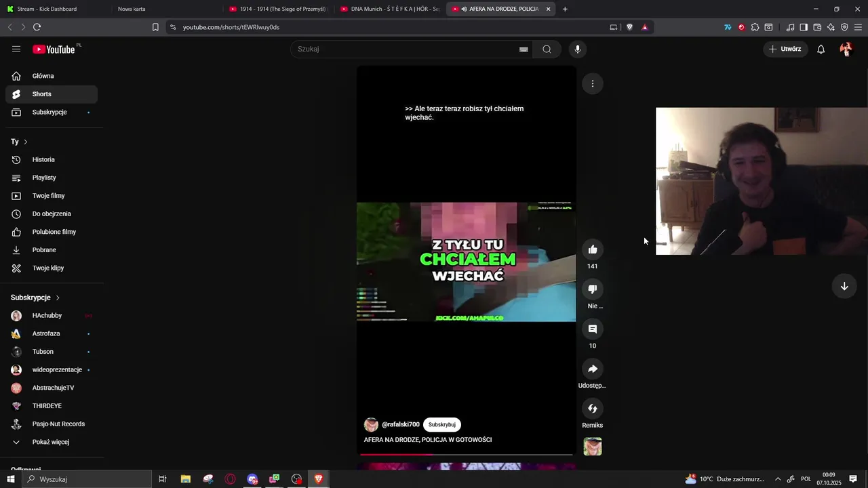Image resolution: width=868 pixels, height=488 pixels.
Task: Open a new browser tab
Action: (x=565, y=9)
